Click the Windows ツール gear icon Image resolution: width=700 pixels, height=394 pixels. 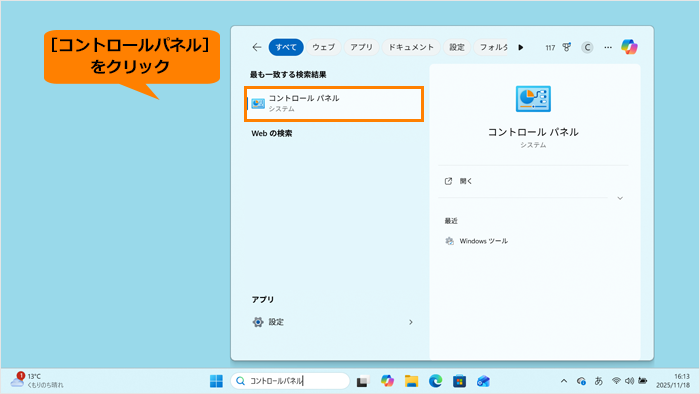pos(450,241)
